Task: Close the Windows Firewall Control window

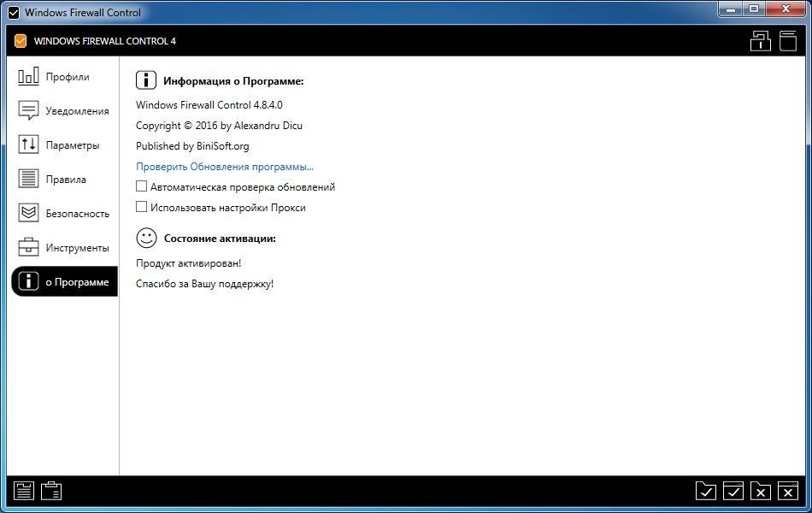Action: click(x=786, y=9)
